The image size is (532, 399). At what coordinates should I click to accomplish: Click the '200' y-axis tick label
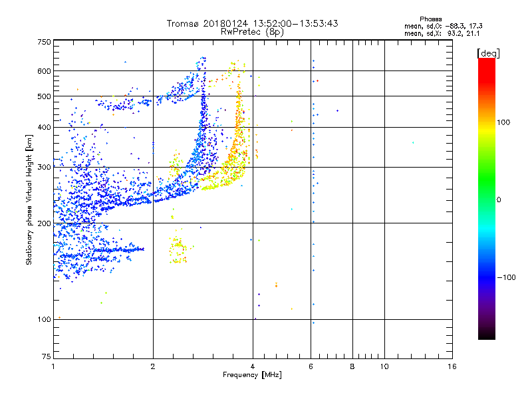[x=45, y=223]
